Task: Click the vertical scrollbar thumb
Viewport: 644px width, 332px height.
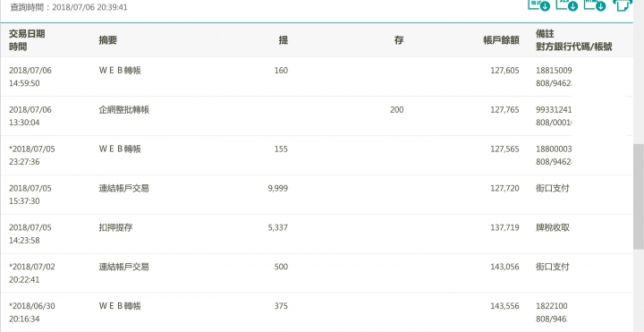Action: (639, 196)
